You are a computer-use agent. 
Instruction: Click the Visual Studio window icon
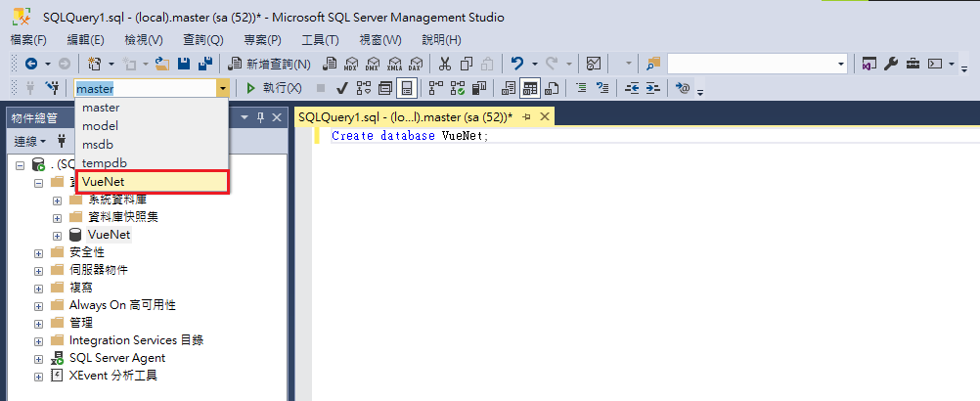pos(869,64)
